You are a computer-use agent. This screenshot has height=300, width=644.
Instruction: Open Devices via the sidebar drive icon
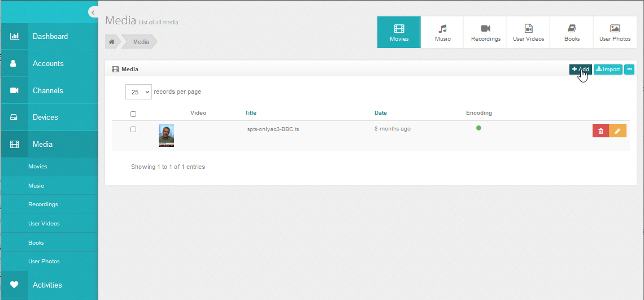click(x=15, y=118)
